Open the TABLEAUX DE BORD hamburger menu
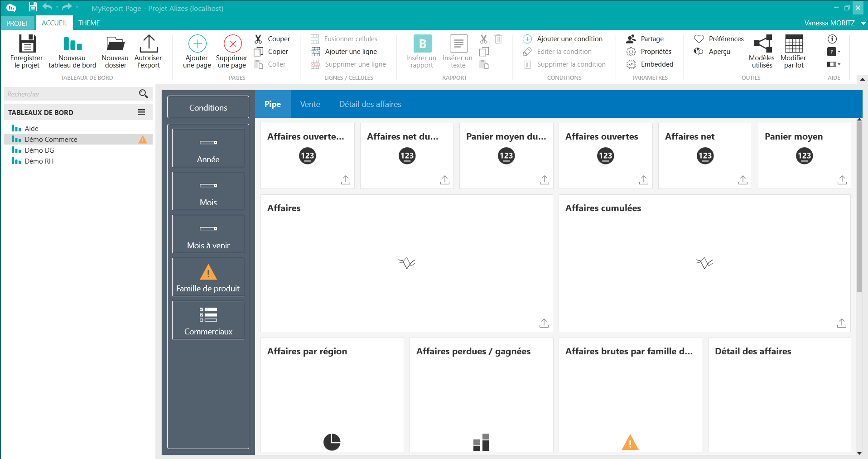Viewport: 868px width, 459px height. point(142,112)
